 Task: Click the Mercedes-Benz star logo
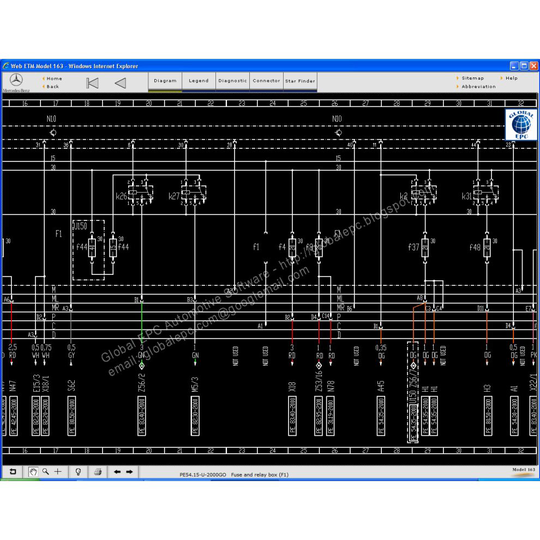pos(16,80)
